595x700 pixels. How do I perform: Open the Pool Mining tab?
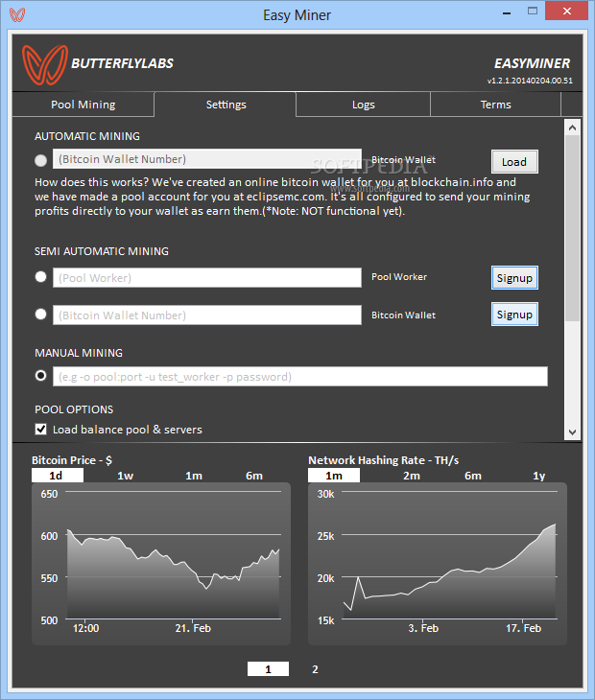tap(83, 105)
